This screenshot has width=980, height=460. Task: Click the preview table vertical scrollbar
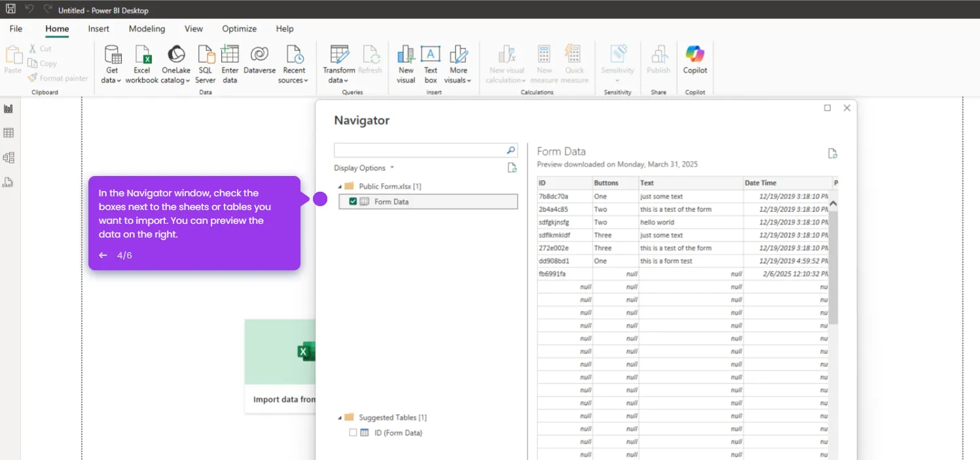(833, 268)
